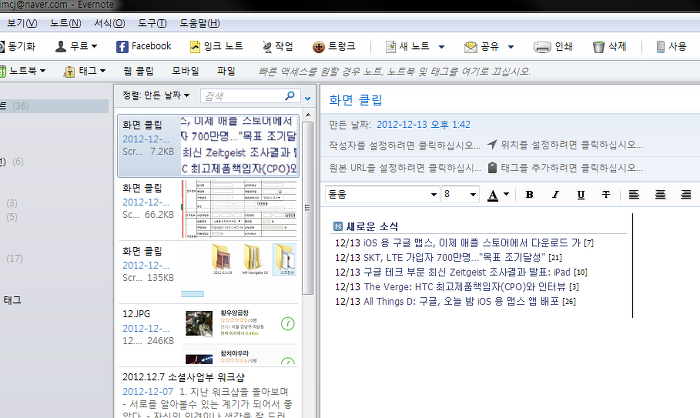This screenshot has width=700, height=418.
Task: Expand search options arrow beside search box
Action: tap(308, 98)
